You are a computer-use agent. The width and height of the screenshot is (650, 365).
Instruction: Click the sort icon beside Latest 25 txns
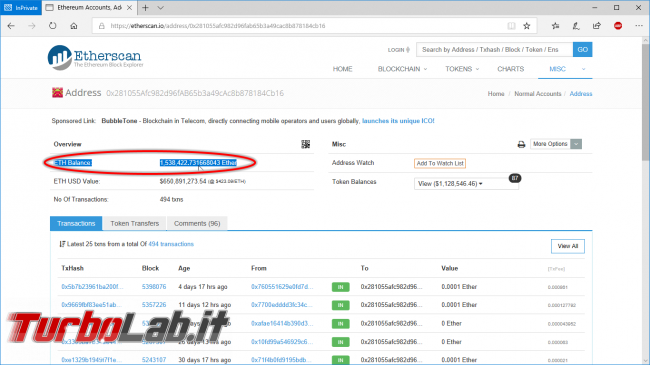pyautogui.click(x=62, y=244)
